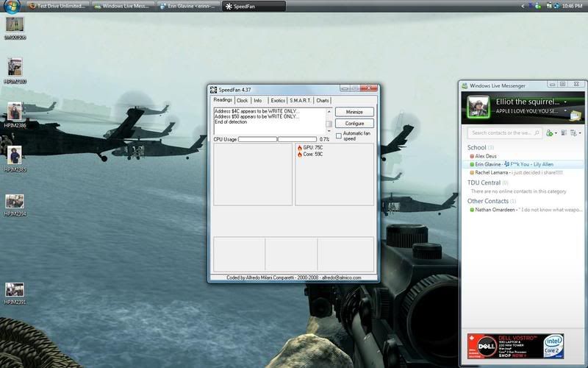
Task: Click the Messenger contact list layout icon
Action: pos(563,133)
